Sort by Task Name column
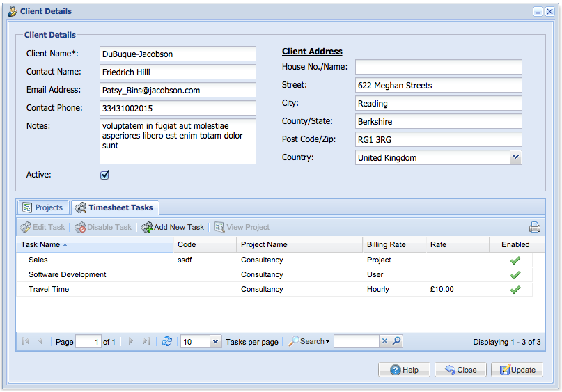Screen dimensions: 562x392 pos(95,244)
